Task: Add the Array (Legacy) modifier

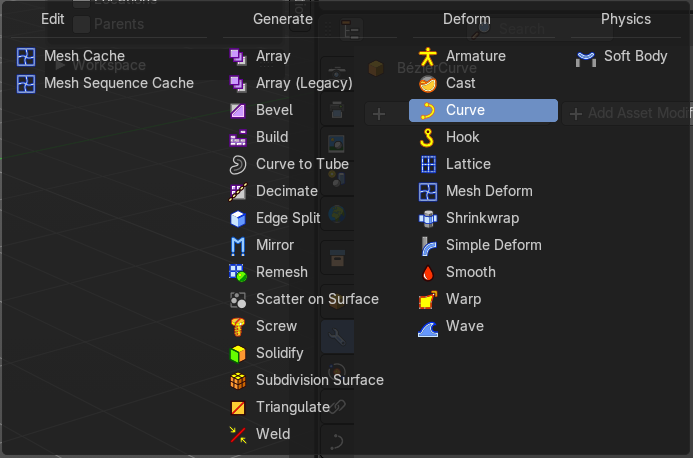Action: (x=291, y=83)
